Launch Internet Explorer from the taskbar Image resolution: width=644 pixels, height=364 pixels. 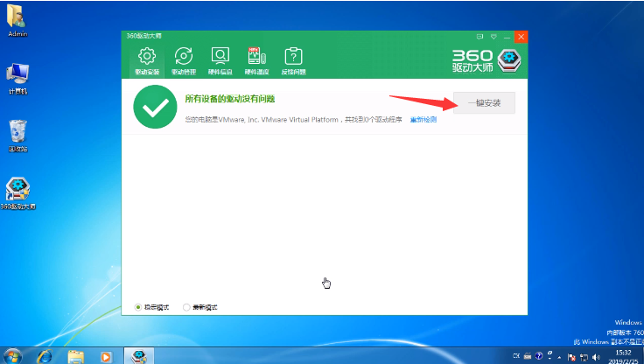[x=45, y=356]
